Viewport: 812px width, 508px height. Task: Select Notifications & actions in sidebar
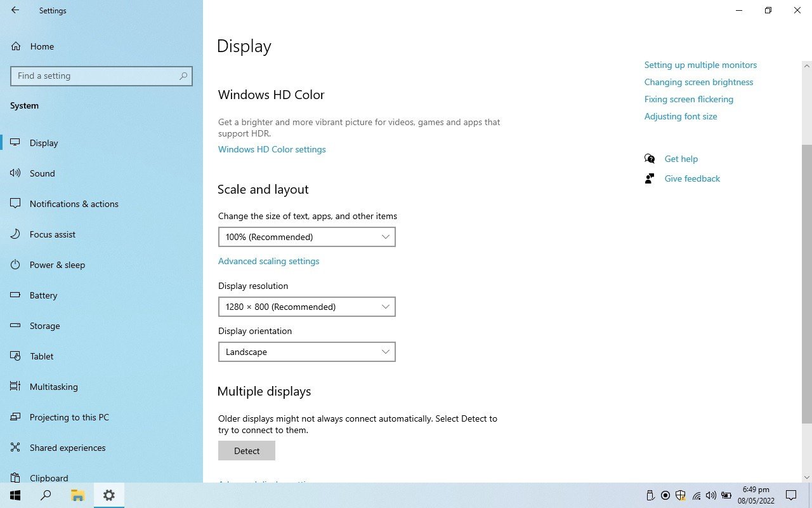click(74, 204)
